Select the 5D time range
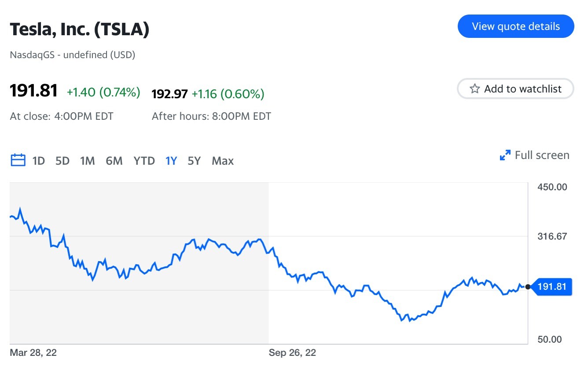Screen dimensions: 588x377 [62, 161]
